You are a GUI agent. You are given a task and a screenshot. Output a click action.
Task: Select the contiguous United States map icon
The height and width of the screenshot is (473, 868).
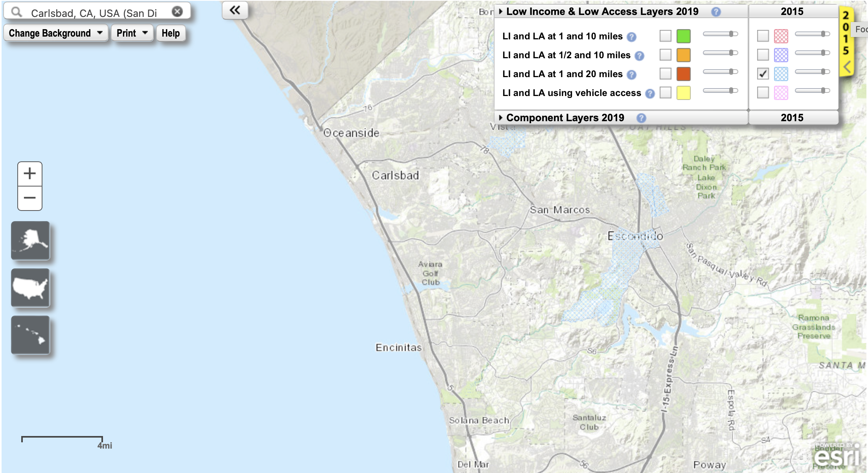tap(31, 288)
